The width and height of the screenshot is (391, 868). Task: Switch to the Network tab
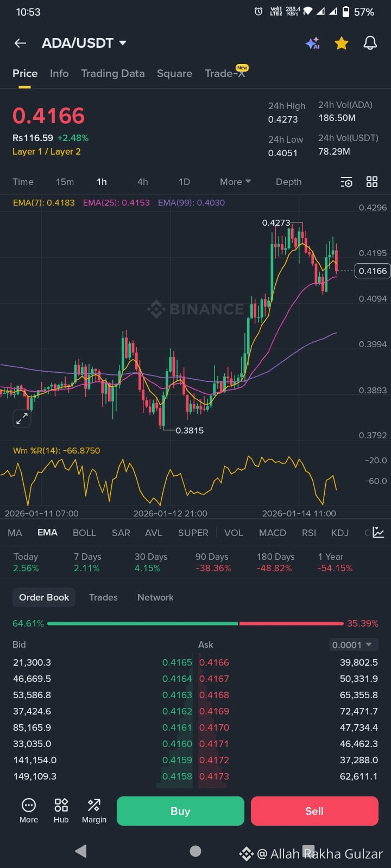click(x=155, y=597)
